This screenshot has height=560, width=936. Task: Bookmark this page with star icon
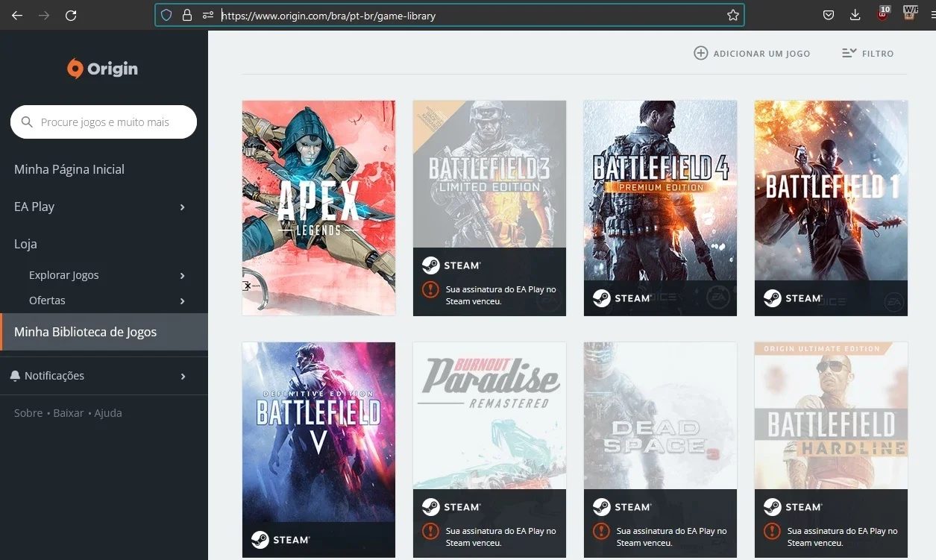point(733,15)
